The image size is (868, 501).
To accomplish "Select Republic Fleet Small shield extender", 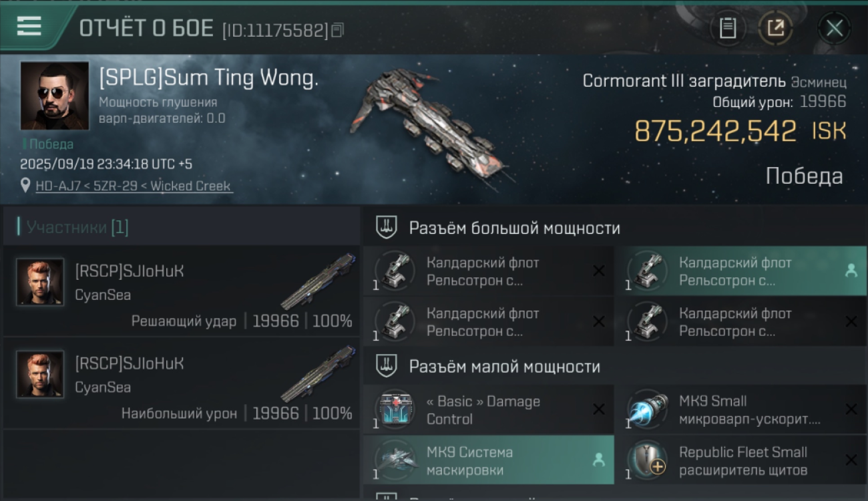I will [740, 460].
